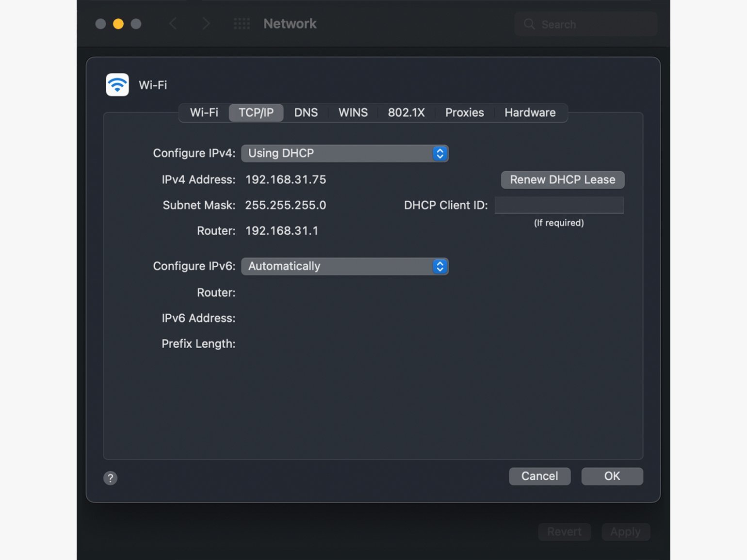Click the back navigation chevron
This screenshot has height=560, width=747.
tap(173, 24)
